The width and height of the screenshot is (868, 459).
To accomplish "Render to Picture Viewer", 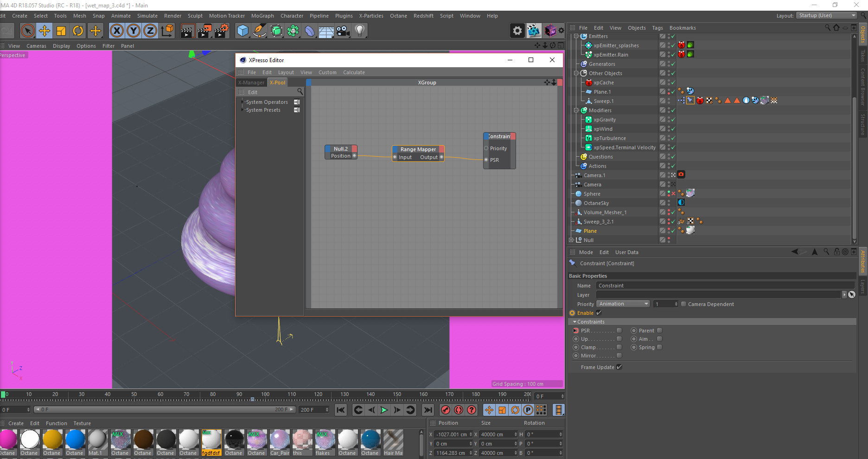I will tap(204, 31).
